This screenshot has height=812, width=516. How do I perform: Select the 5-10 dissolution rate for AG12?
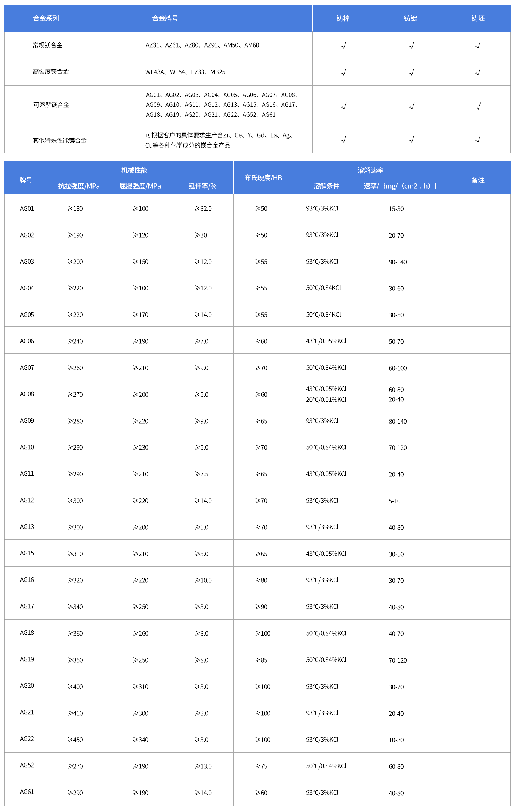click(394, 501)
